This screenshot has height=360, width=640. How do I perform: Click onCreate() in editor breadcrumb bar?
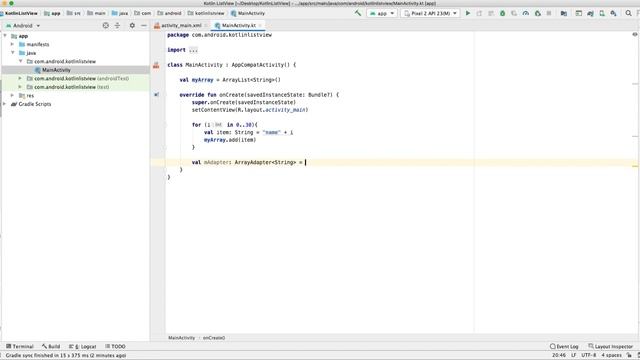(214, 338)
